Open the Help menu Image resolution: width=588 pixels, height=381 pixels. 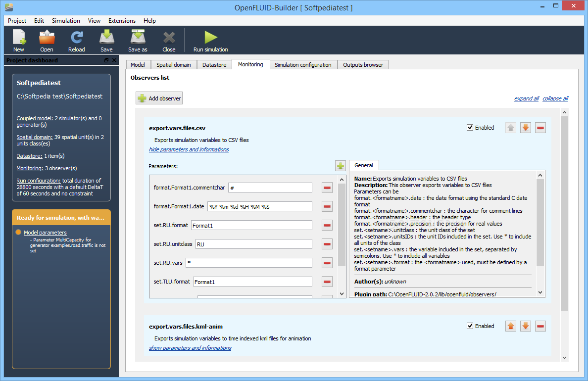point(149,21)
